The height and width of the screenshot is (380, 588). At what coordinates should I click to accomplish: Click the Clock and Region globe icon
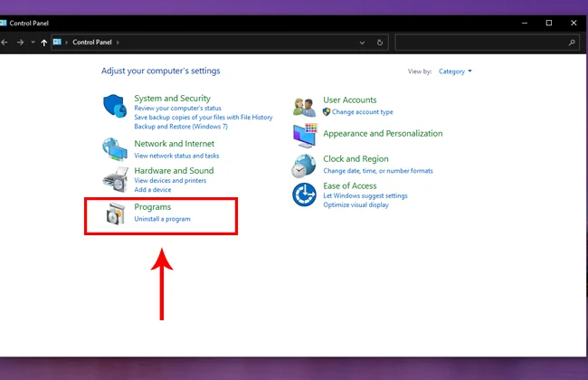[304, 165]
